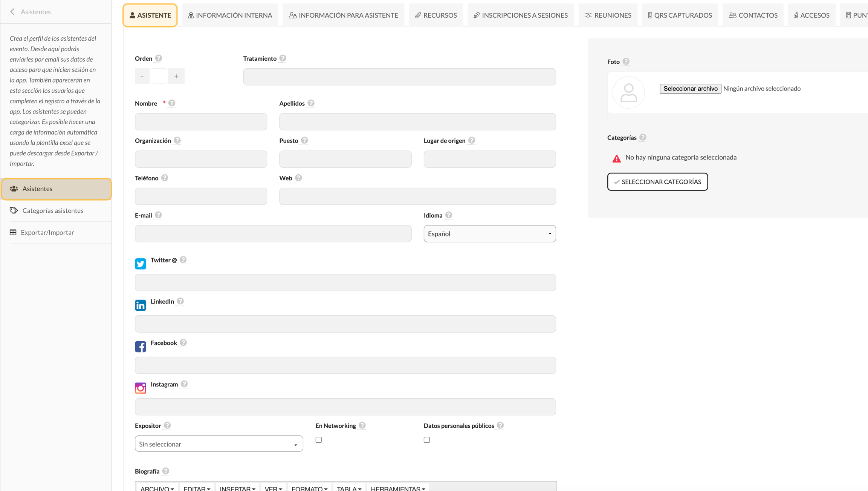Click the Twitter bird icon
This screenshot has width=868, height=491.
tap(140, 264)
